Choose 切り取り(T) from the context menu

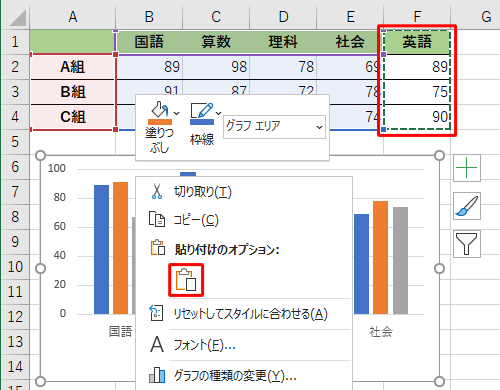pyautogui.click(x=244, y=192)
